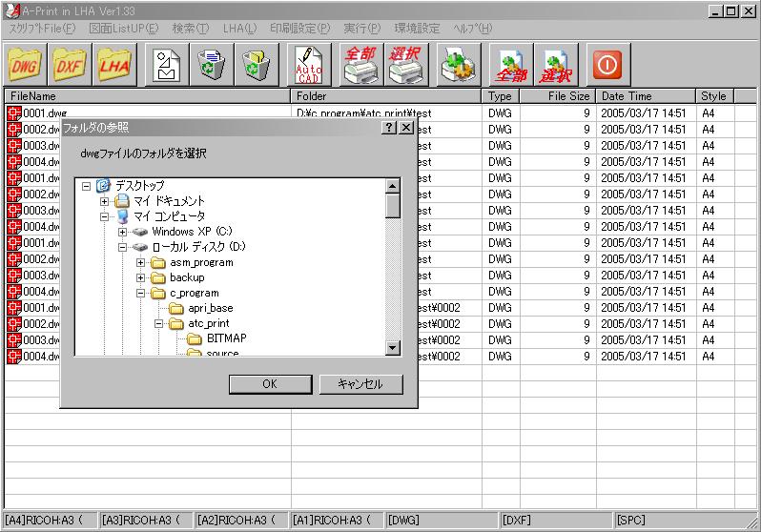Viewport: 761px width, 532px height.
Task: Expand the Windows XP (C:) drive node
Action: pos(123,232)
